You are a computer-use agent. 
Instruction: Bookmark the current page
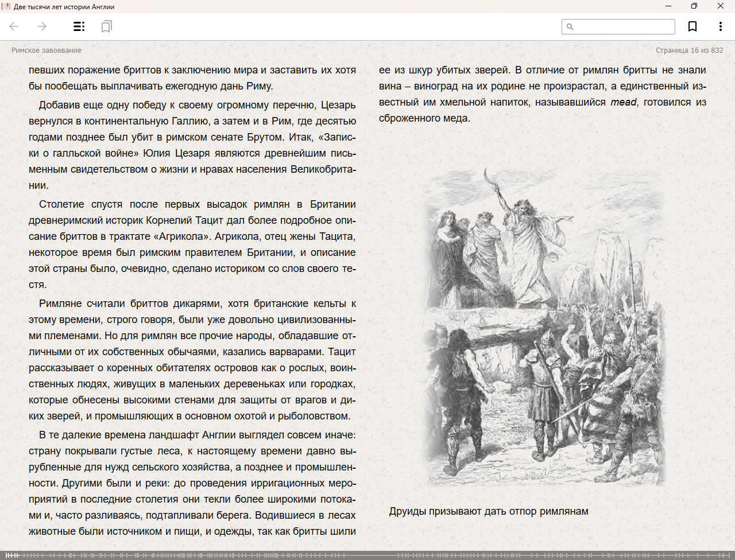click(693, 26)
